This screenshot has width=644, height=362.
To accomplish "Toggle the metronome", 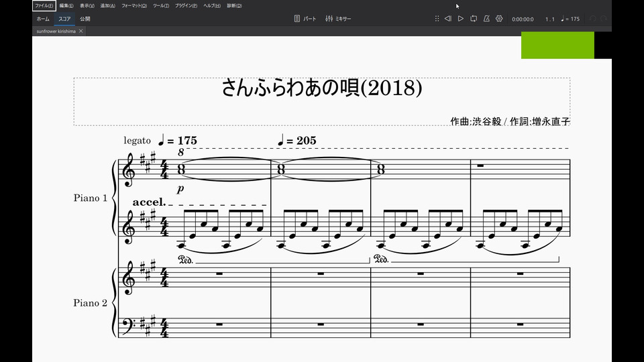I will click(x=486, y=19).
